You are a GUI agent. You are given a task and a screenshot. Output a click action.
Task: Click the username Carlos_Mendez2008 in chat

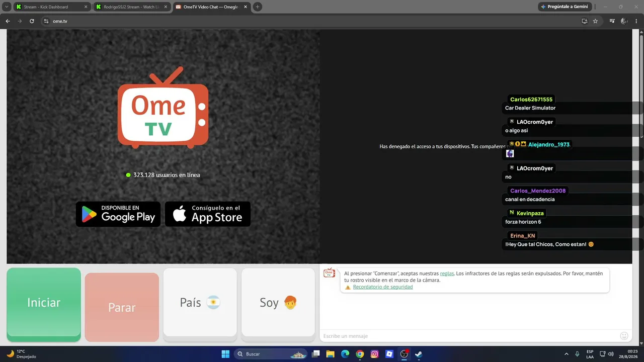tap(538, 191)
